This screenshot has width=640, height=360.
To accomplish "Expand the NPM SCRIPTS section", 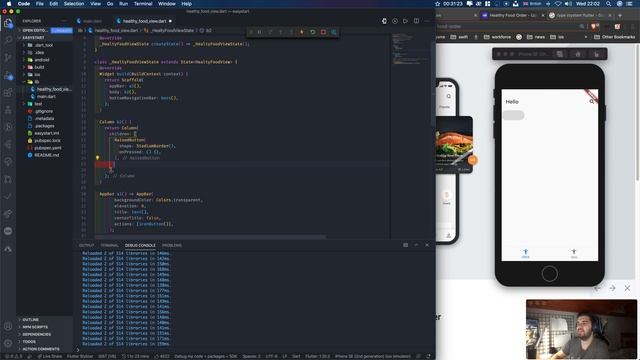I will pyautogui.click(x=35, y=327).
